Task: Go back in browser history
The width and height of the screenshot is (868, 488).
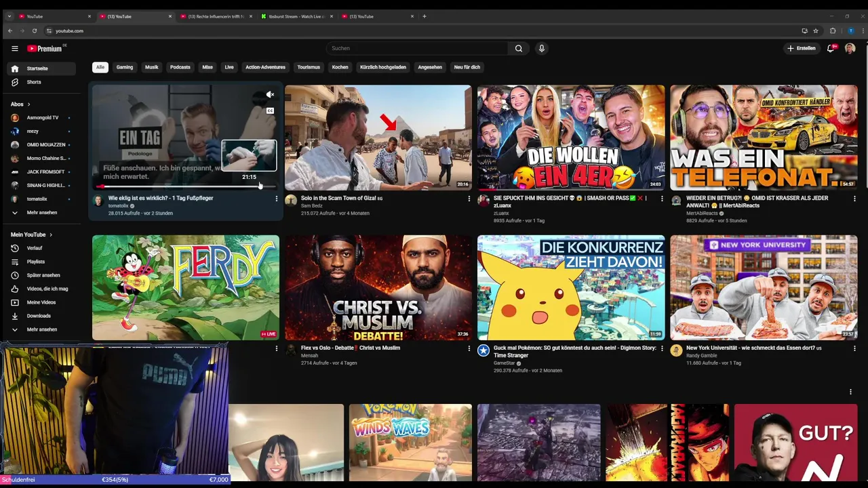Action: pyautogui.click(x=10, y=30)
